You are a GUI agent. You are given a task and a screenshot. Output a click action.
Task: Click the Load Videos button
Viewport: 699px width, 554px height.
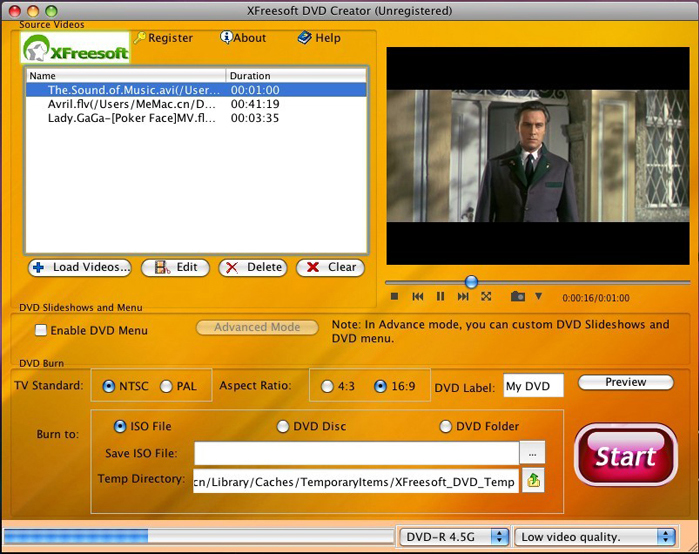pyautogui.click(x=80, y=267)
